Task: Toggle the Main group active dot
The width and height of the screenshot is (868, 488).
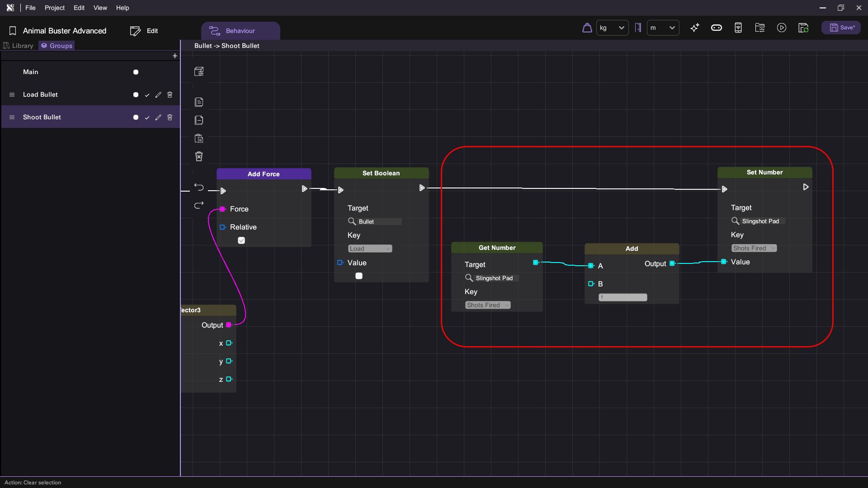Action: tap(136, 72)
